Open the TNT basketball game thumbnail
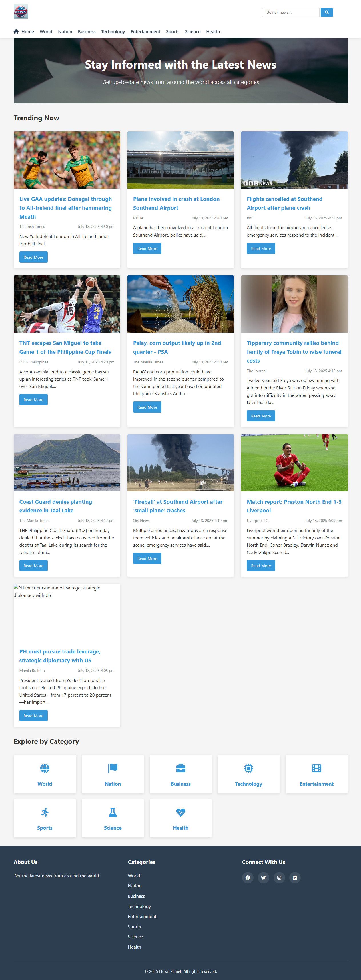This screenshot has width=361, height=980. coord(67,304)
